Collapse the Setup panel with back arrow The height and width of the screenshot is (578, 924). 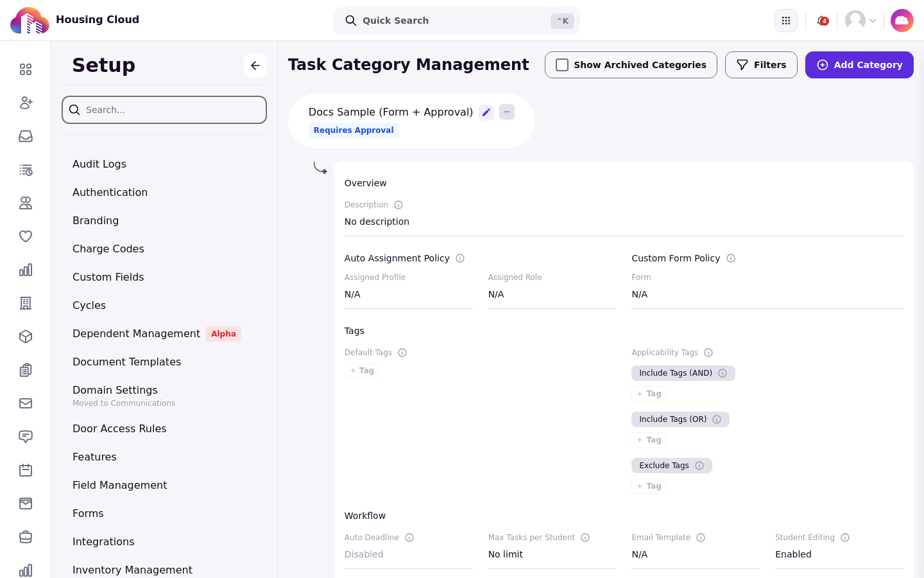[x=255, y=66]
